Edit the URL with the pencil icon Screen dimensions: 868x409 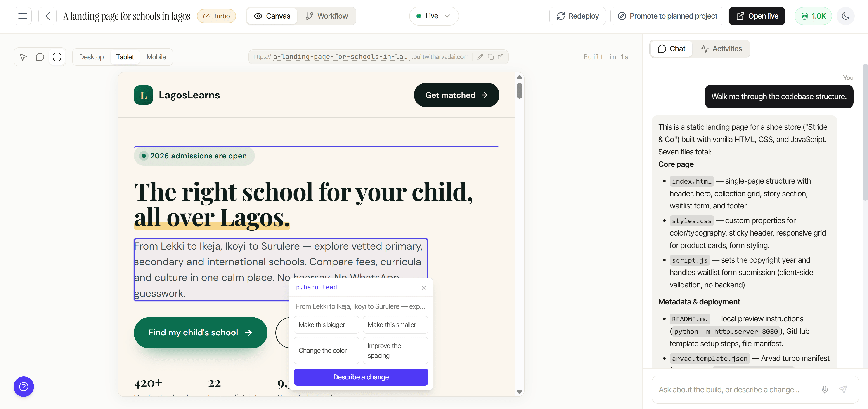click(x=480, y=57)
